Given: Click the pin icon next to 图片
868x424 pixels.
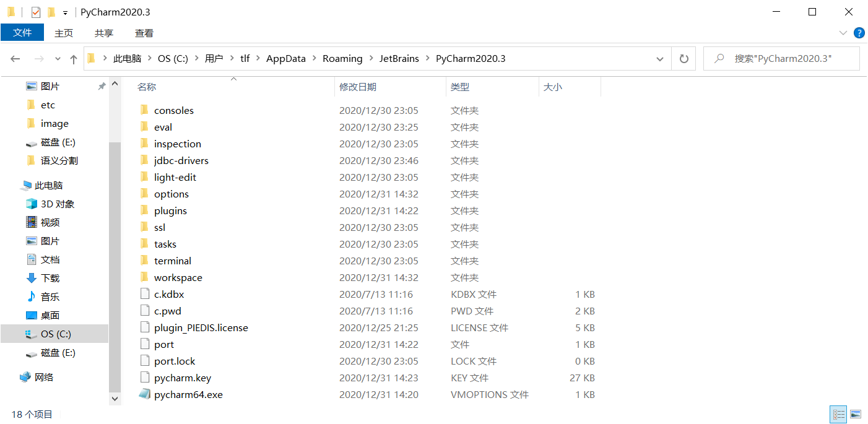Looking at the screenshot, I should pos(102,86).
